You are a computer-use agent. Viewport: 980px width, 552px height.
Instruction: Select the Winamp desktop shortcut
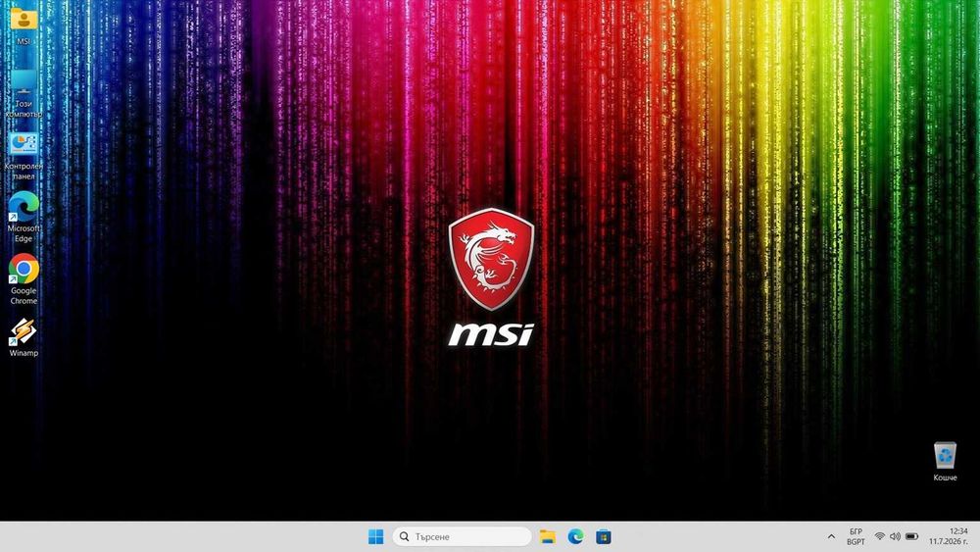pos(24,337)
